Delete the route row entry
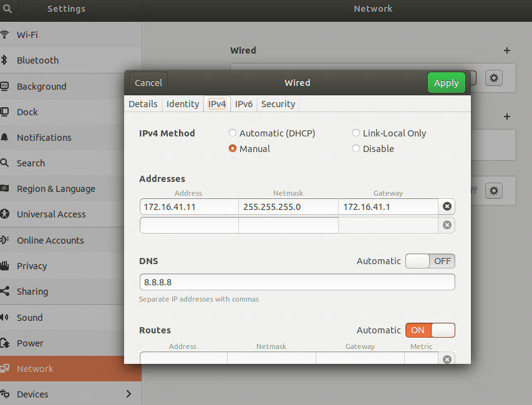This screenshot has width=532, height=405. (x=447, y=359)
